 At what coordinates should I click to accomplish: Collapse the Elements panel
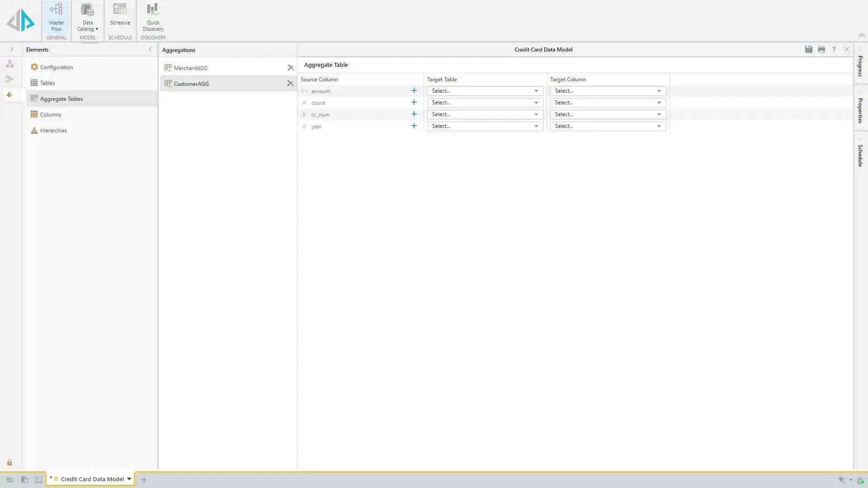(x=150, y=50)
